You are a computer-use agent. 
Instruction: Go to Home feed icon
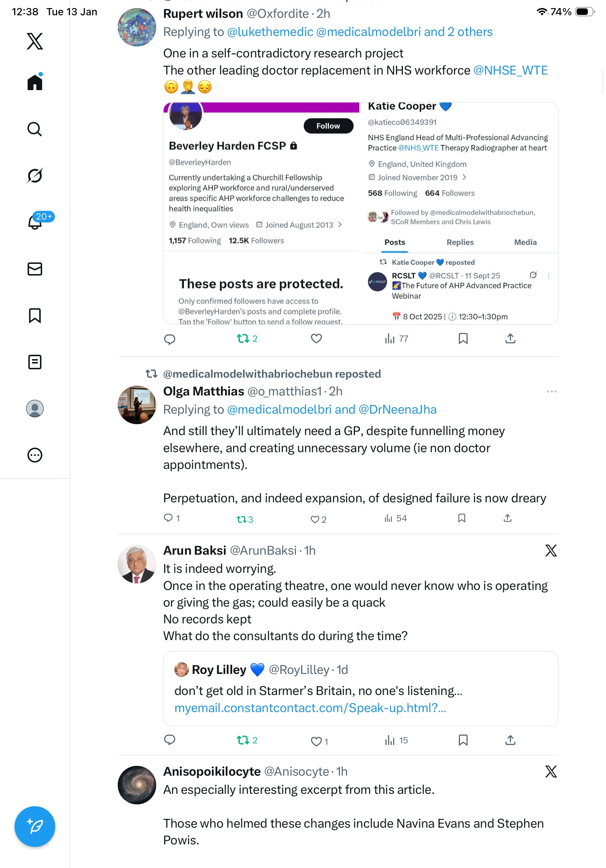click(x=35, y=82)
